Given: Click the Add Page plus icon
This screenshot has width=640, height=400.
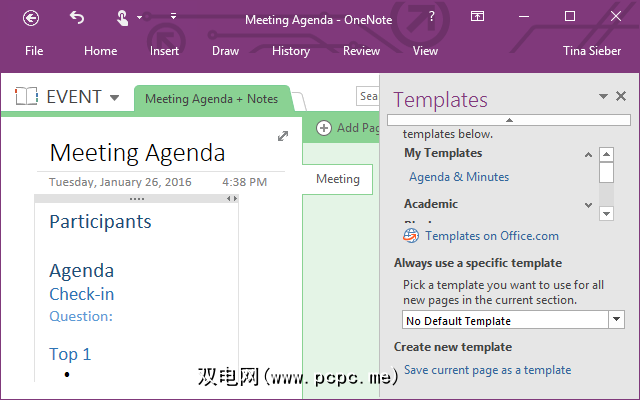Looking at the screenshot, I should 324,127.
